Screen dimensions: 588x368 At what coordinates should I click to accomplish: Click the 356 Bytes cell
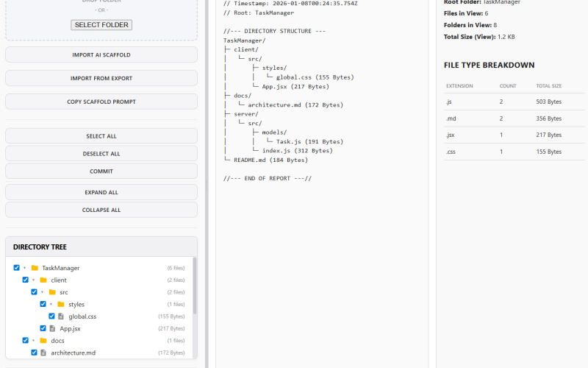pyautogui.click(x=548, y=118)
